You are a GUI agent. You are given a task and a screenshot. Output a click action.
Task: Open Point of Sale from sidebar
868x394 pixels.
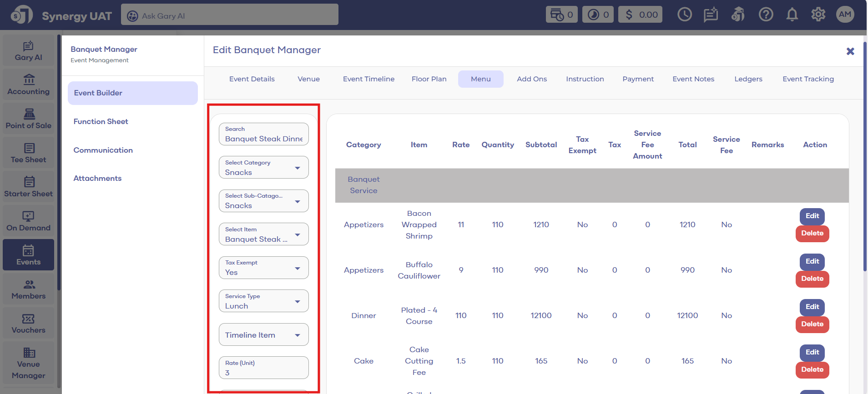pyautogui.click(x=29, y=119)
